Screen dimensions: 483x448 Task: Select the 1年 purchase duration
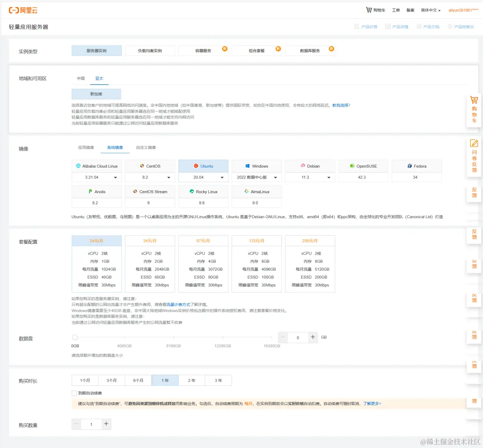165,380
